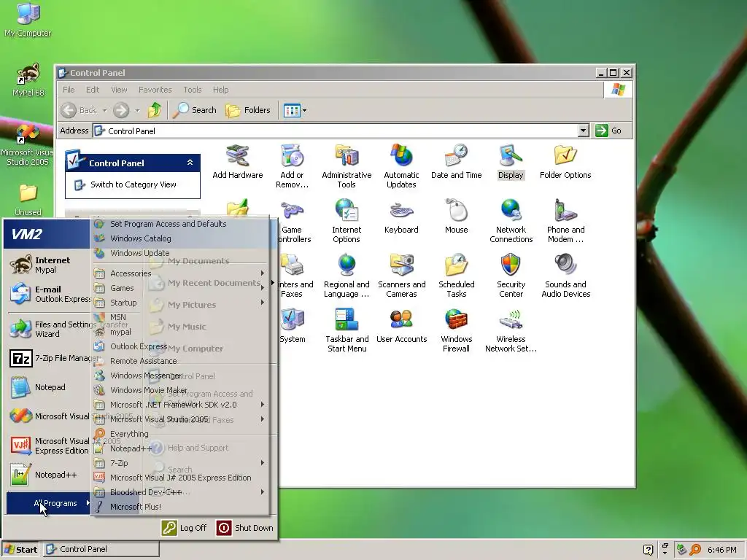Open Add or Remove Programs
This screenshot has width=747, height=560.
coord(292,167)
